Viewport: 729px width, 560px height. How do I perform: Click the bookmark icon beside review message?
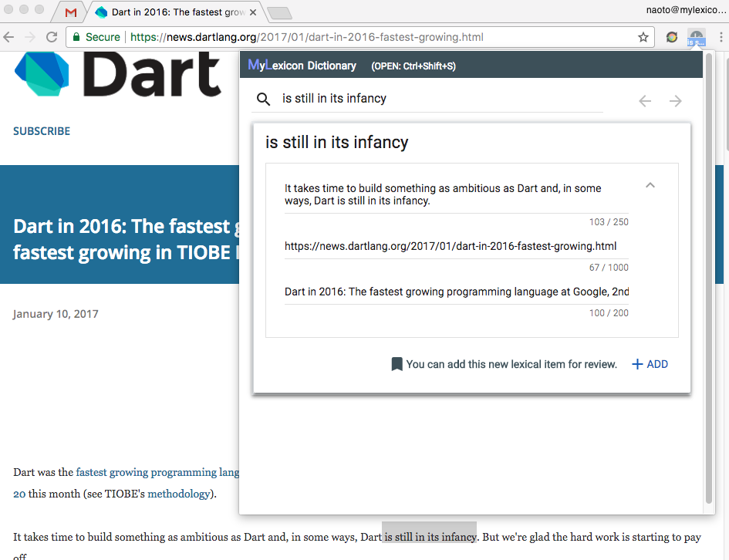coord(397,364)
